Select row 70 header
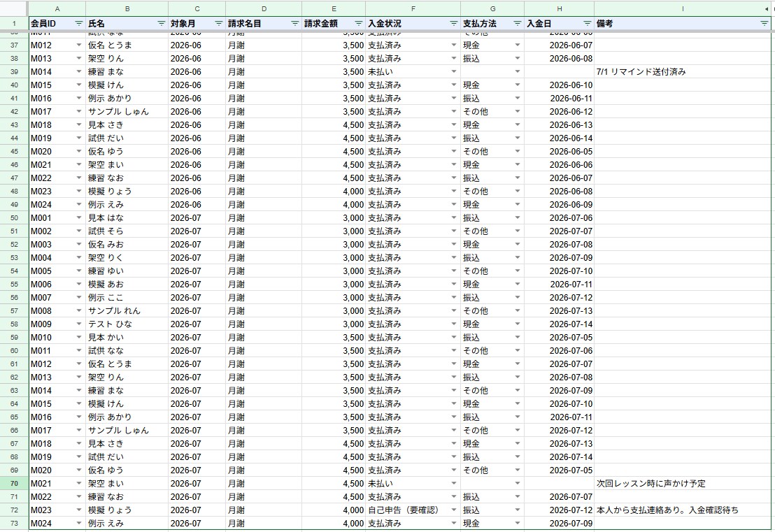Image resolution: width=775 pixels, height=532 pixels. click(x=14, y=484)
